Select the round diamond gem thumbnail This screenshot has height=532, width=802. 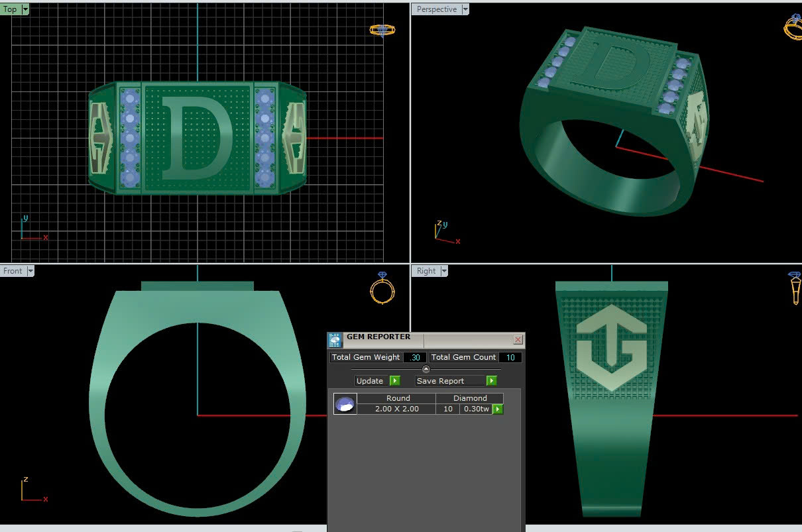point(345,403)
